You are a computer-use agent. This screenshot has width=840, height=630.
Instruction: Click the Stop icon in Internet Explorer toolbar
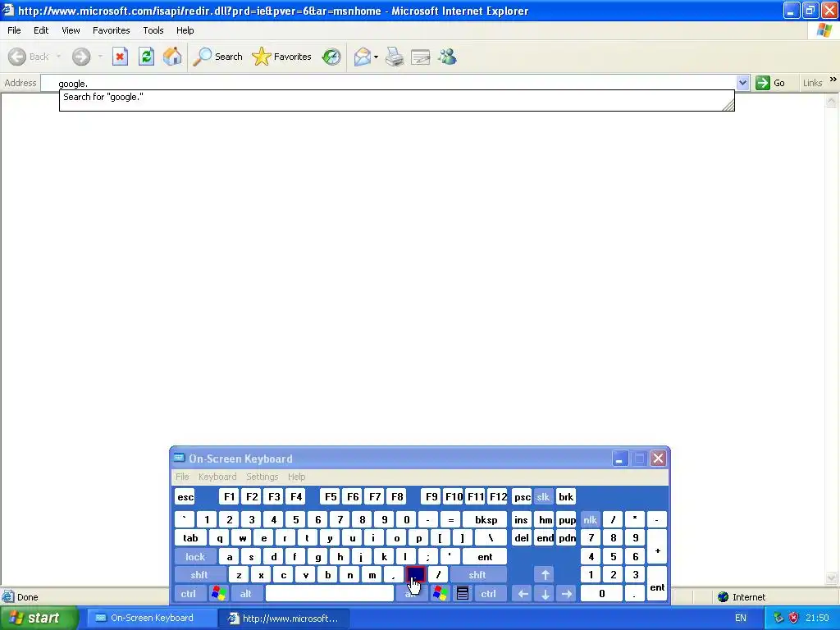(x=120, y=57)
